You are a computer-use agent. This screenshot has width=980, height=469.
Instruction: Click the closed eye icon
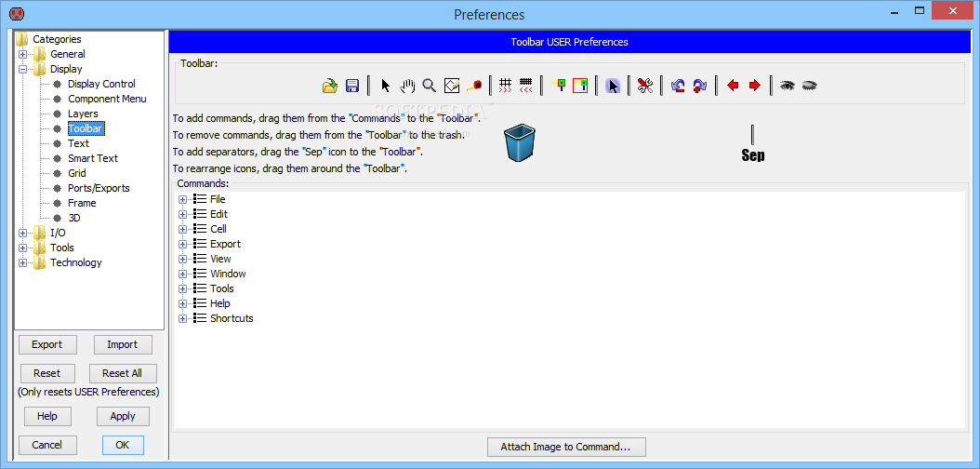pos(809,86)
